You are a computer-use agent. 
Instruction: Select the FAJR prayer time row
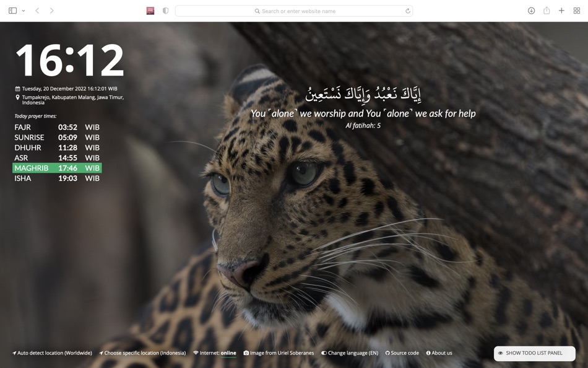57,127
